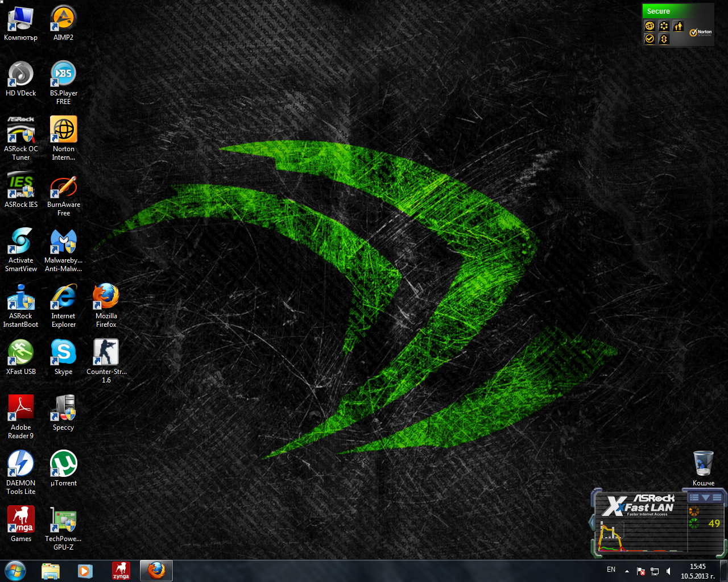Screen dimensions: 728x582
Task: Click the lines icon in XFast LAN gadget
Action: click(x=717, y=497)
